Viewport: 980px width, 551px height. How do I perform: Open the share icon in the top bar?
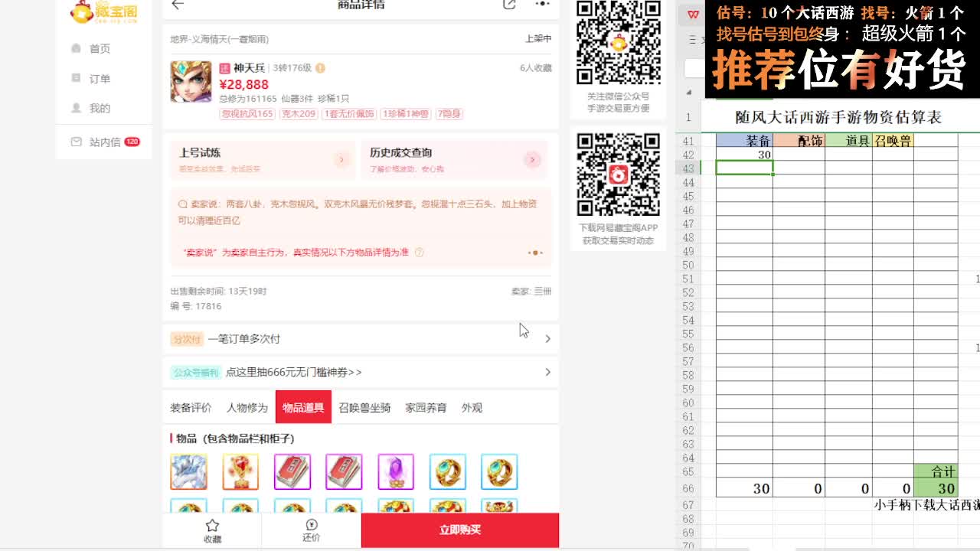[509, 5]
